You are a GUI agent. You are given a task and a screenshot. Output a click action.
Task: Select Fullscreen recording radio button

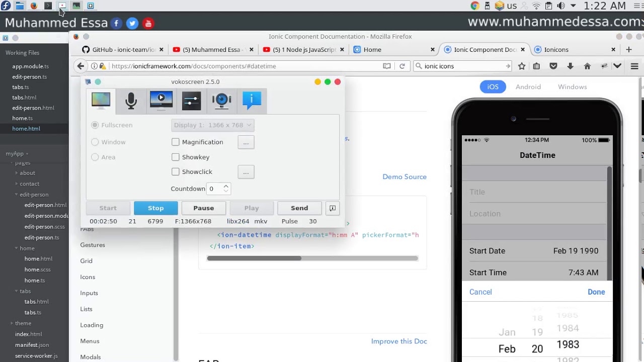(x=95, y=125)
